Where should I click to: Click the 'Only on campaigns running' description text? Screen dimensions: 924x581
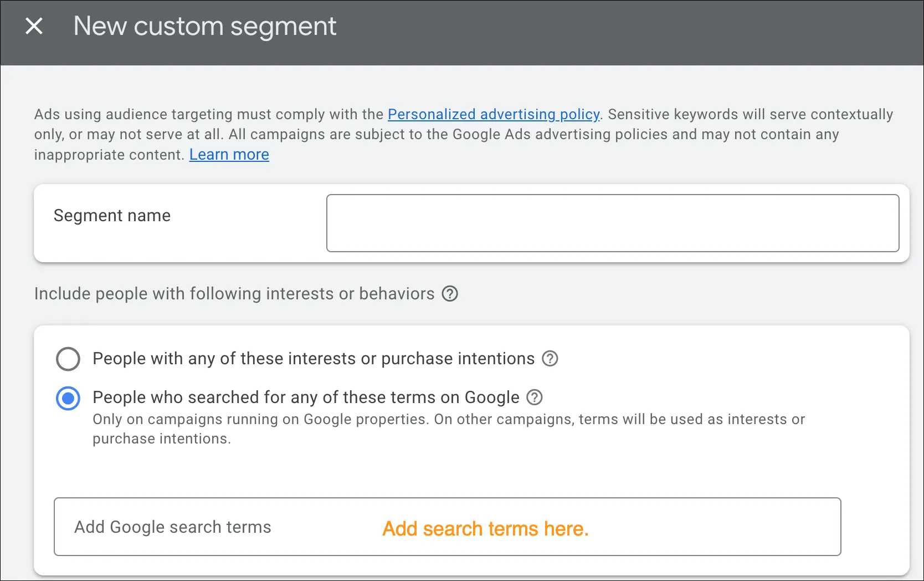[448, 419]
